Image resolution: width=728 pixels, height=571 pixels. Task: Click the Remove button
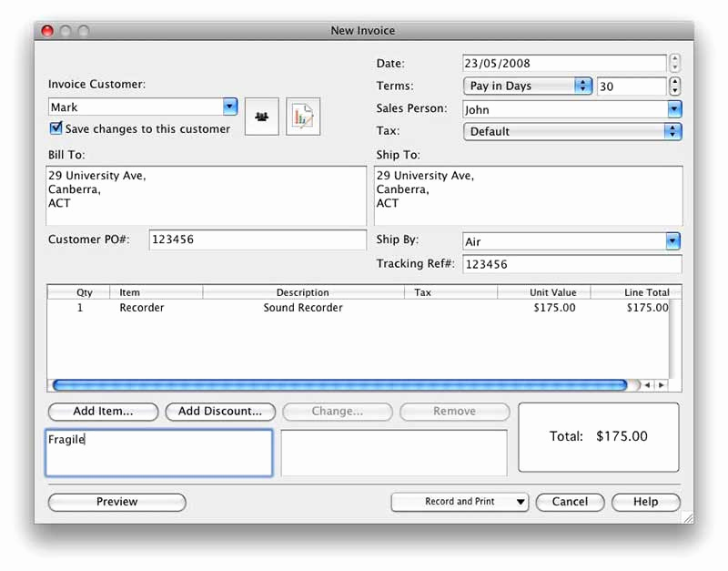coord(454,412)
